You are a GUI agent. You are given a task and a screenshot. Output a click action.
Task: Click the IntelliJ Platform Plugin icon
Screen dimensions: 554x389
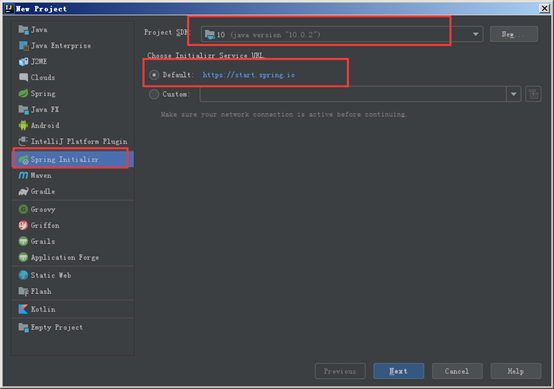point(23,141)
